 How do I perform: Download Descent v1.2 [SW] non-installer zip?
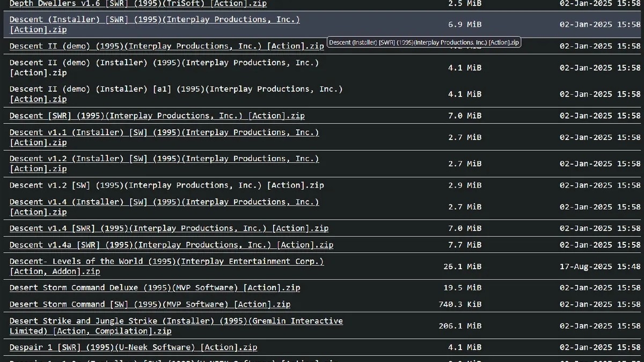point(166,186)
